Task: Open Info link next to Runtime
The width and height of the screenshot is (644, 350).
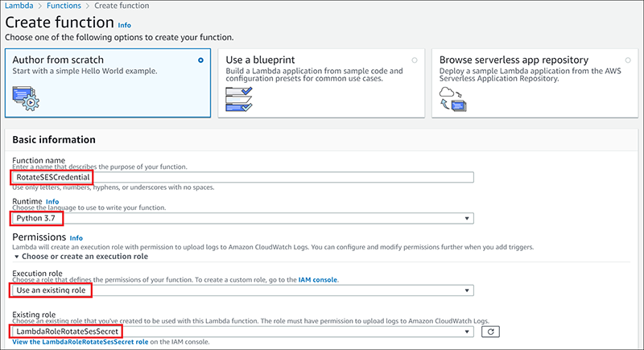Action: [52, 201]
